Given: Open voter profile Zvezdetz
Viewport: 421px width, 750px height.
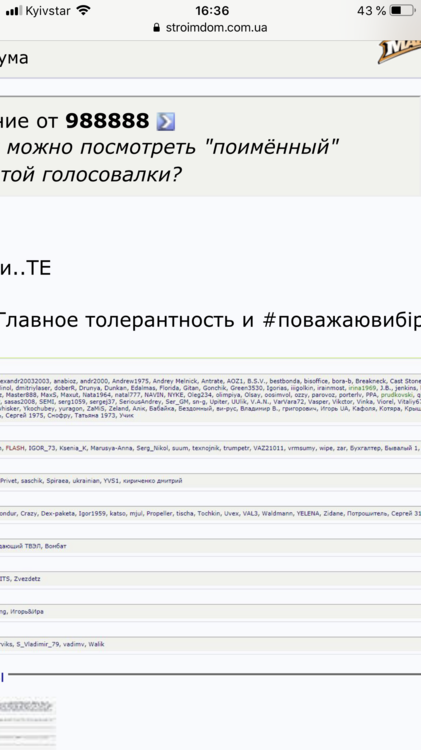Looking at the screenshot, I should (27, 579).
